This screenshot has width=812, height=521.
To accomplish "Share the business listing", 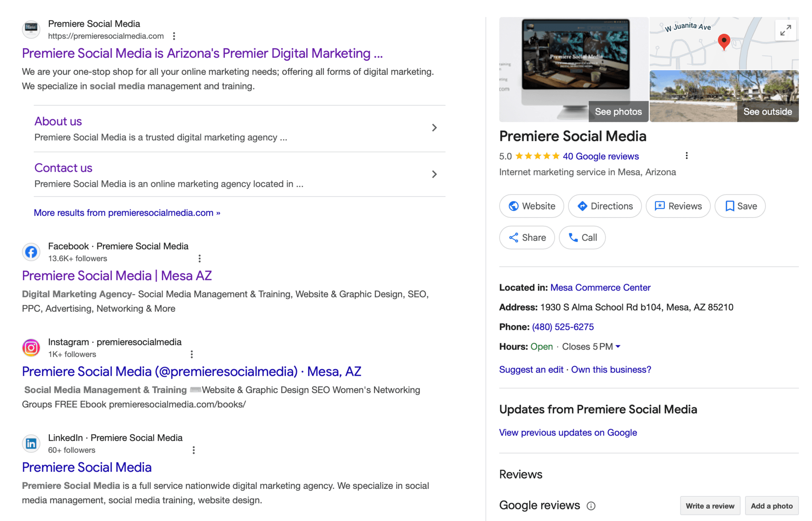I will 527,237.
